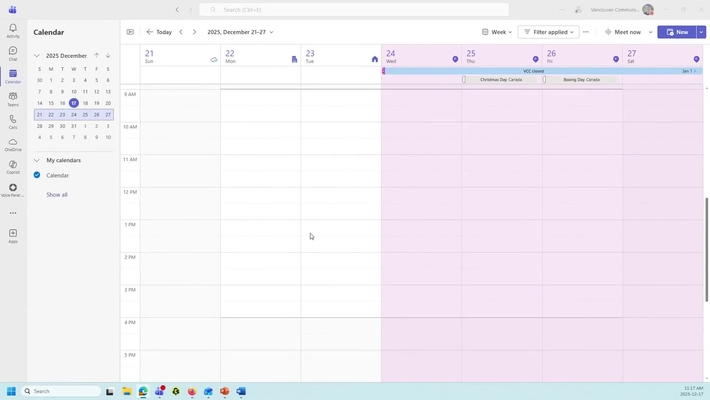
Task: Collapse the My calendars group
Action: 37,160
